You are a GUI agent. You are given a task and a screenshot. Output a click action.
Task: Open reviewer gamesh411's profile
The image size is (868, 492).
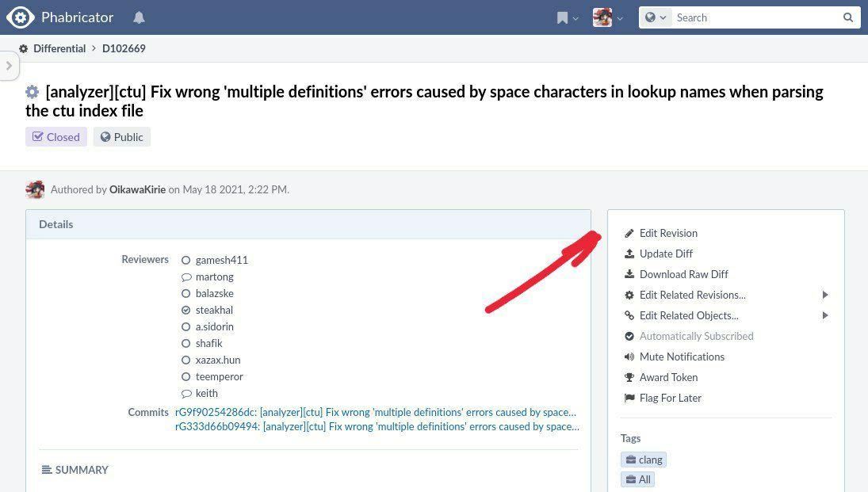221,260
